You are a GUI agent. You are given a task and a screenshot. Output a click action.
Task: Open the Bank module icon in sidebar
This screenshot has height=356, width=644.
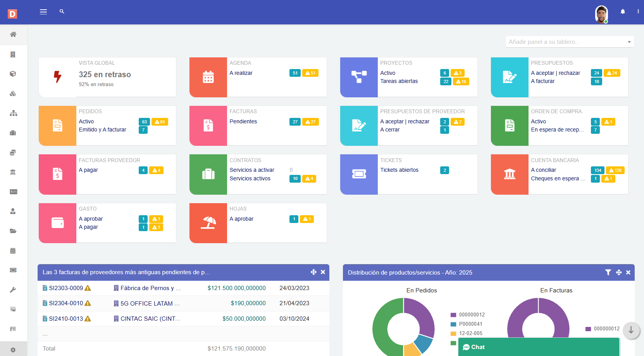pos(13,172)
